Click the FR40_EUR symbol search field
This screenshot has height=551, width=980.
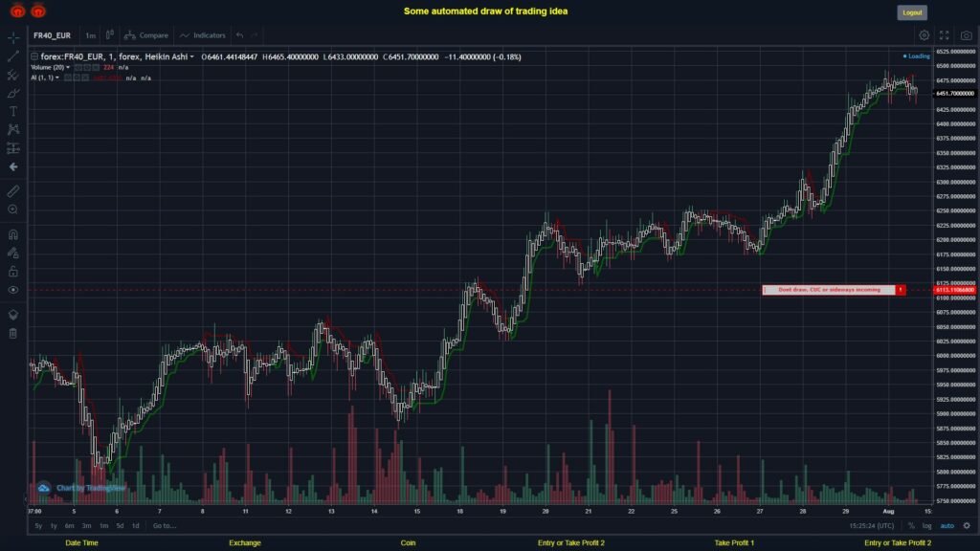coord(54,35)
